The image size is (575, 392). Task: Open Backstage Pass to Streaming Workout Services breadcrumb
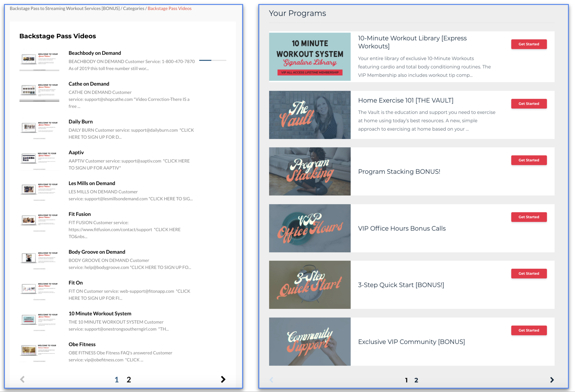click(x=65, y=9)
